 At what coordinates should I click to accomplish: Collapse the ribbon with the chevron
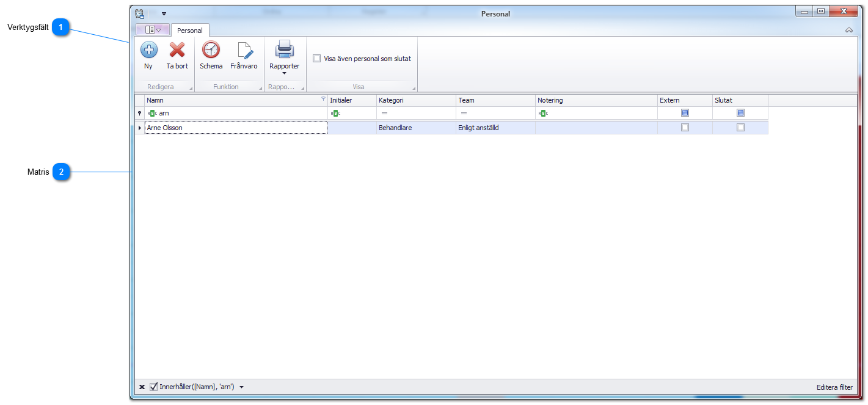[848, 30]
